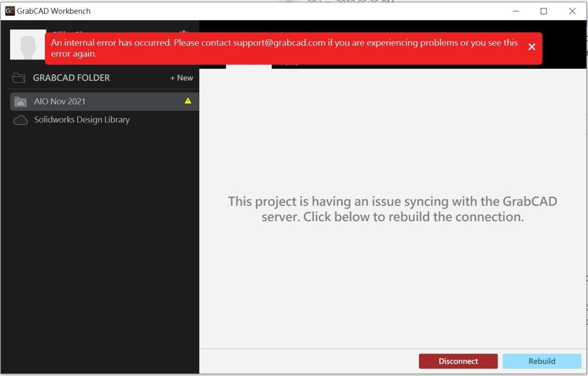Maximize the GrabCAD Workbench window
The width and height of the screenshot is (588, 376).
point(544,11)
